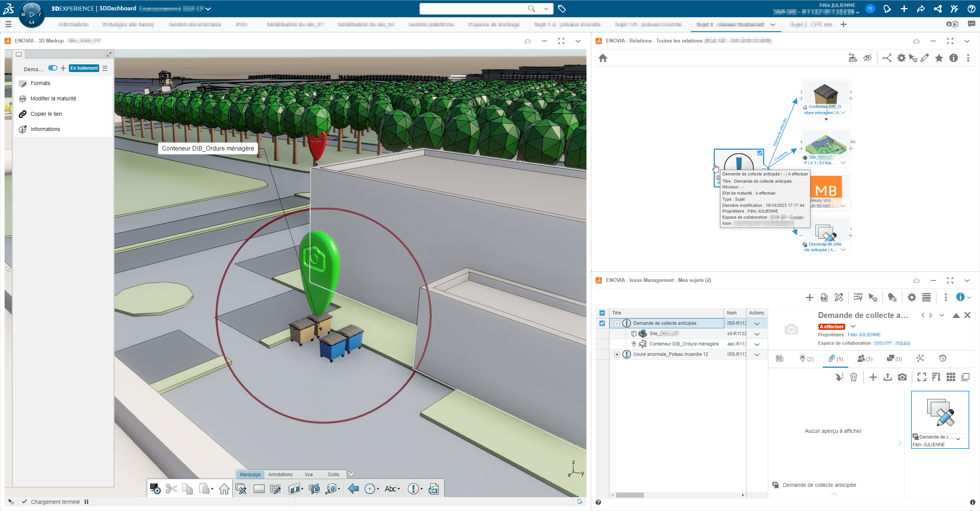Screen dimensions: 980x511
Task: Open Formats in the markup panel
Action: pyautogui.click(x=40, y=83)
